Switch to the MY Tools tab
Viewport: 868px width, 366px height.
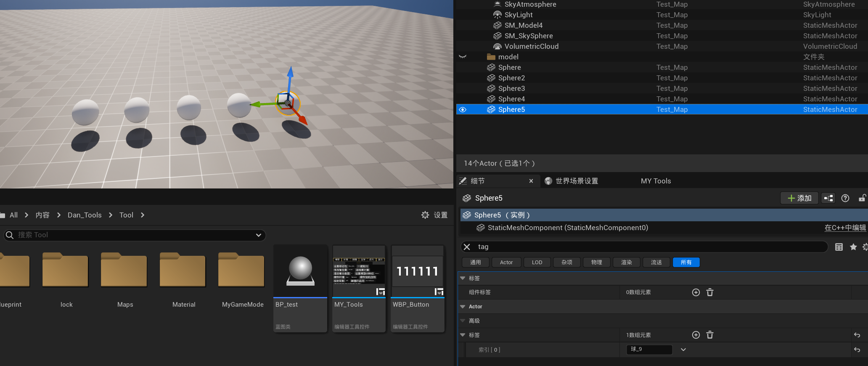click(656, 181)
